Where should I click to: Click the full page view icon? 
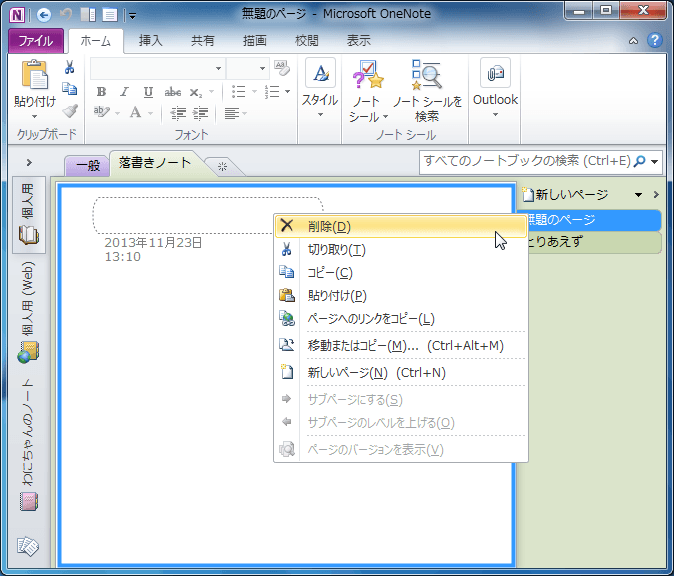tap(110, 15)
